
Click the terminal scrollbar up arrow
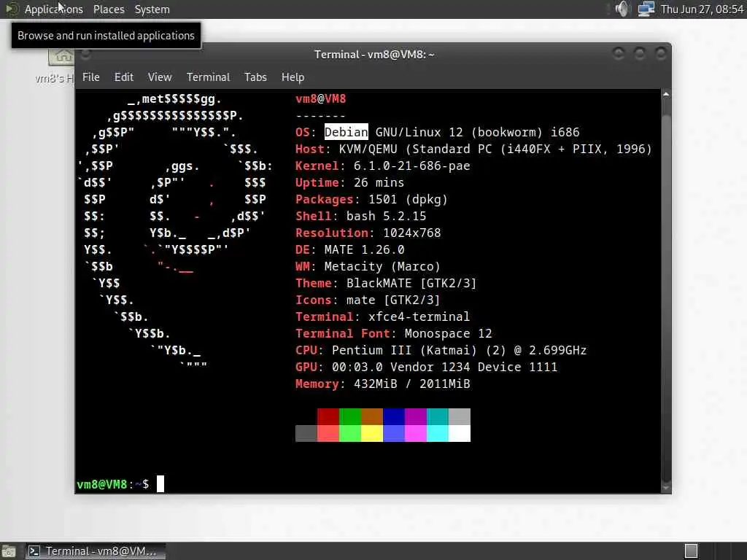(x=666, y=94)
